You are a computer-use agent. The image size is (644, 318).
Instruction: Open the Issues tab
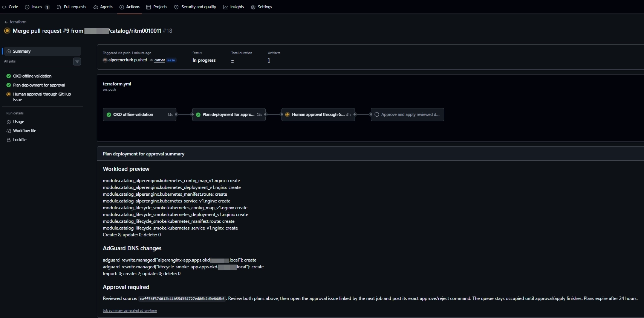37,7
